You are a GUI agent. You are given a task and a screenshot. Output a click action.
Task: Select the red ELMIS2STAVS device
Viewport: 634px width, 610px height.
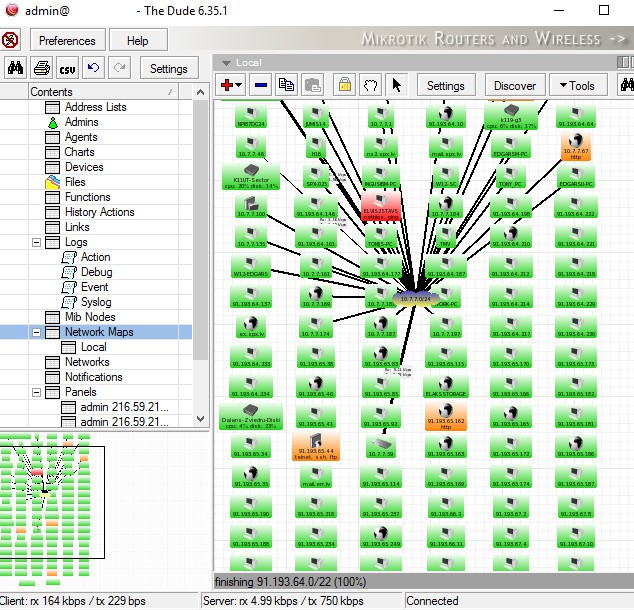[x=380, y=206]
